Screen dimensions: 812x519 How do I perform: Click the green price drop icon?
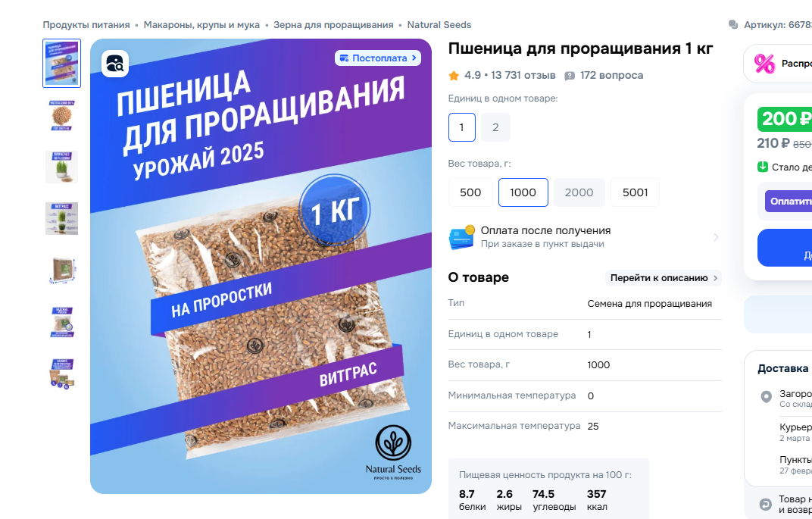pyautogui.click(x=762, y=167)
